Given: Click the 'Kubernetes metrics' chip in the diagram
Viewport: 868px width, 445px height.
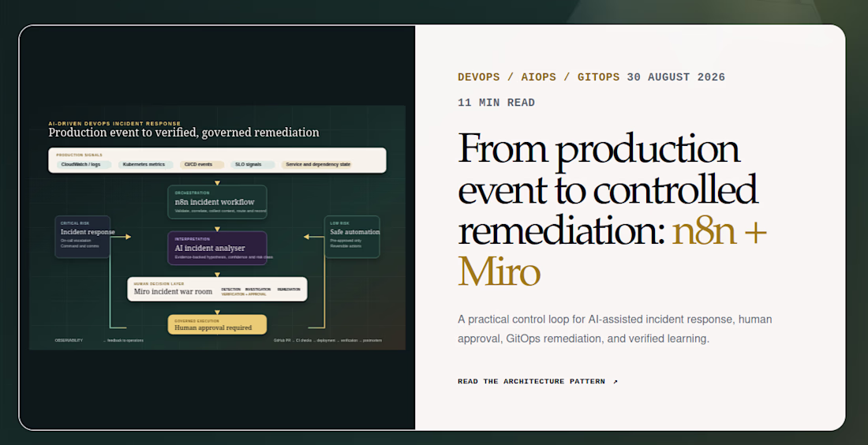Looking at the screenshot, I should (x=146, y=164).
